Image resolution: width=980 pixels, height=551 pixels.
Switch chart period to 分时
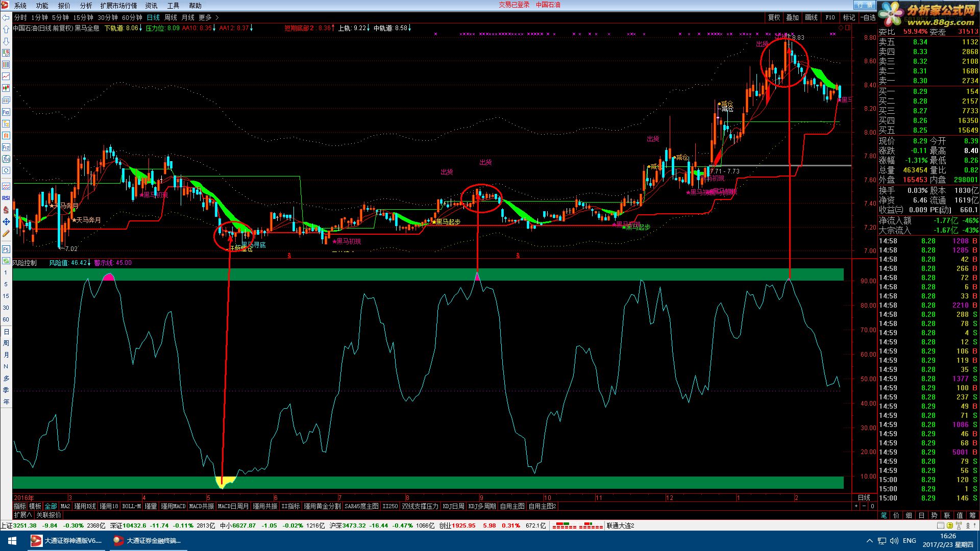[20, 17]
